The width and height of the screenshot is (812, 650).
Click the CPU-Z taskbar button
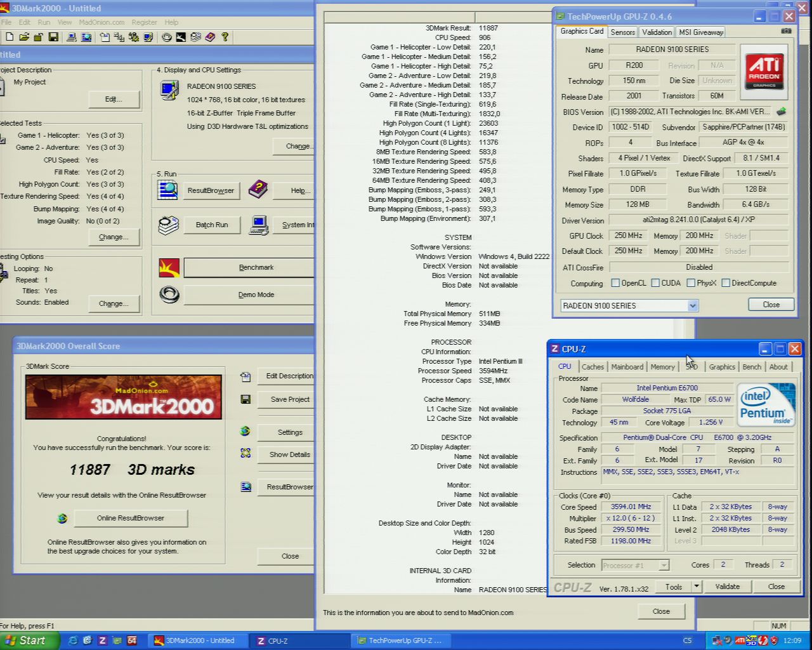click(x=299, y=640)
